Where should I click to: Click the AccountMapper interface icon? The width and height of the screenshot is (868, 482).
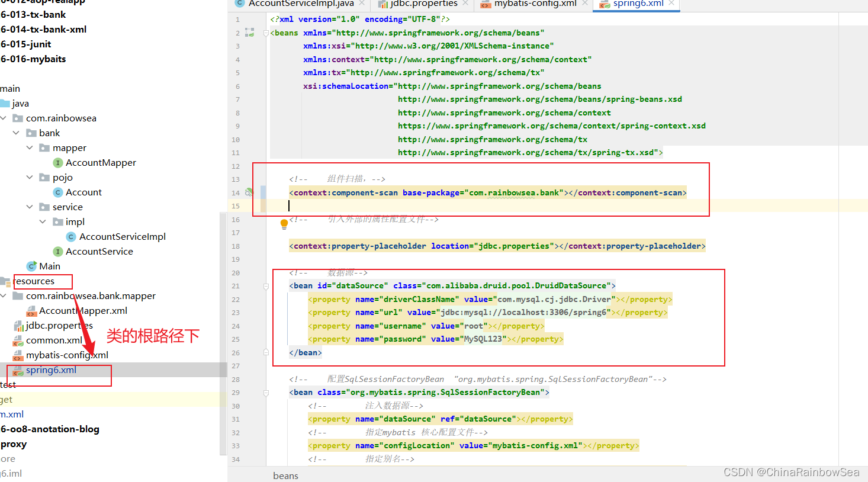58,163
